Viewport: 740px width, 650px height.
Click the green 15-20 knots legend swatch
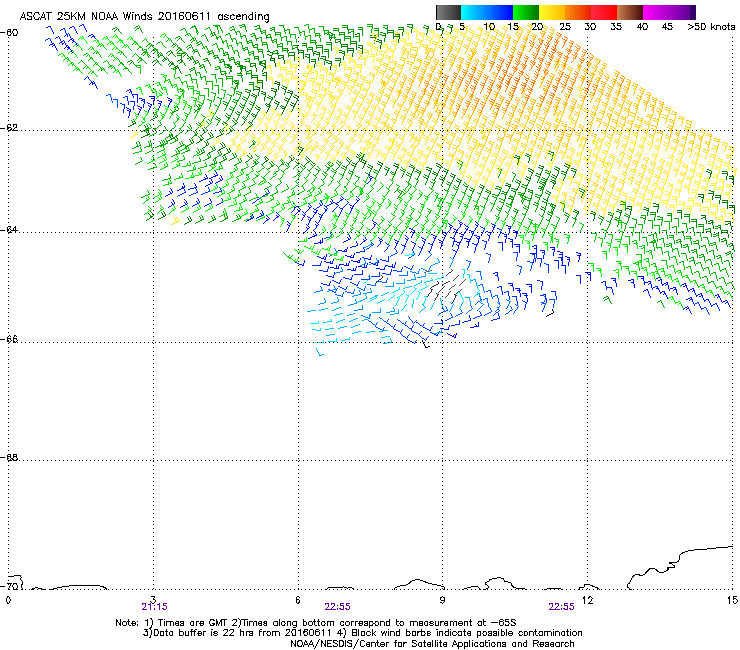pos(526,12)
